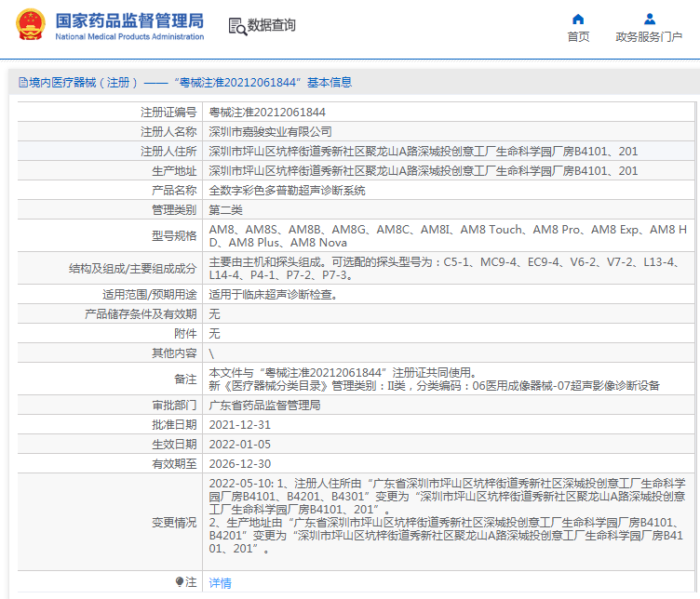700x599 pixels.
Task: Click the 第二类 management category value
Action: pos(226,210)
